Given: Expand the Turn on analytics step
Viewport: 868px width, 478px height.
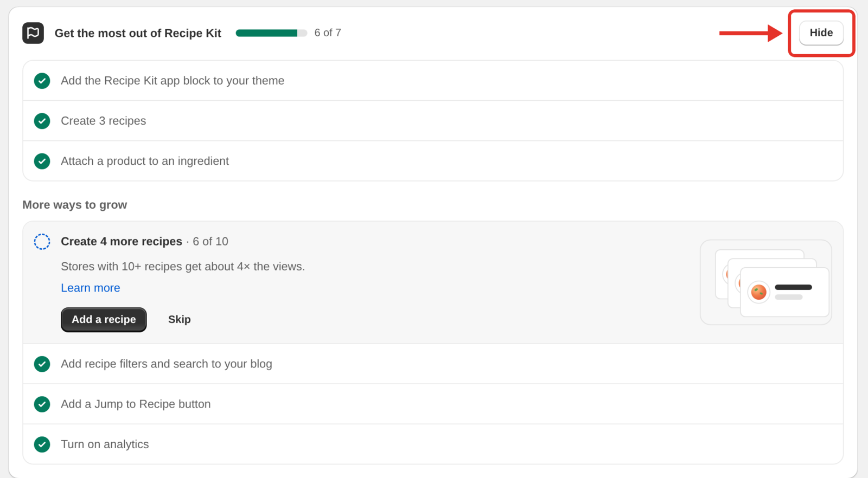Looking at the screenshot, I should pos(433,444).
